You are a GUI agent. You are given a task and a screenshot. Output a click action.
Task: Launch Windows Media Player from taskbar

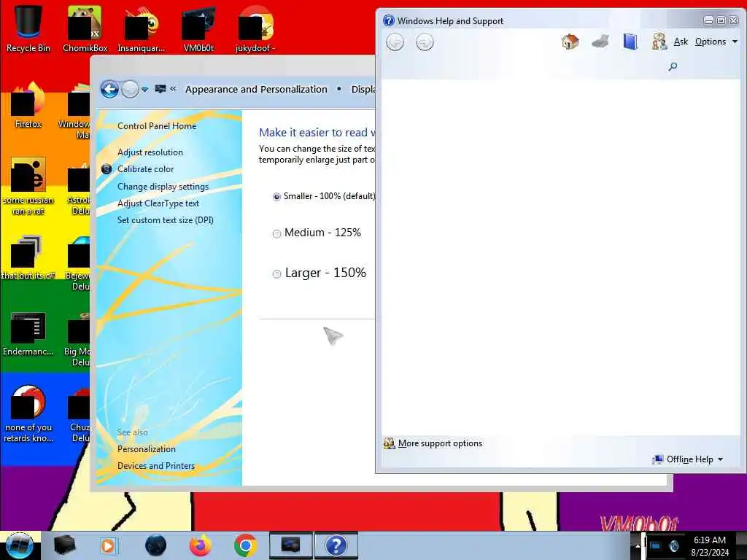coord(108,545)
